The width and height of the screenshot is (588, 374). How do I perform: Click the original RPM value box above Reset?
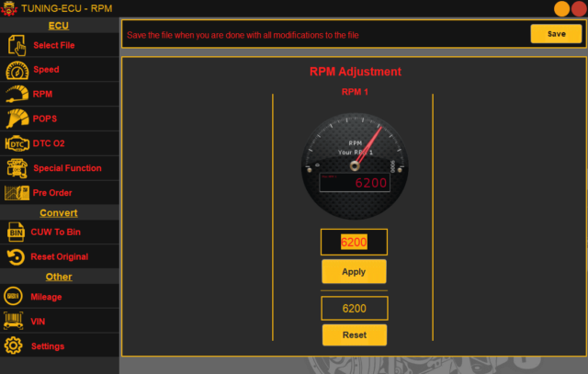pyautogui.click(x=355, y=309)
